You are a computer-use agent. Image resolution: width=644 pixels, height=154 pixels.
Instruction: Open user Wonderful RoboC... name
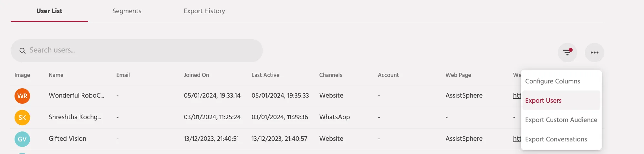(x=76, y=95)
